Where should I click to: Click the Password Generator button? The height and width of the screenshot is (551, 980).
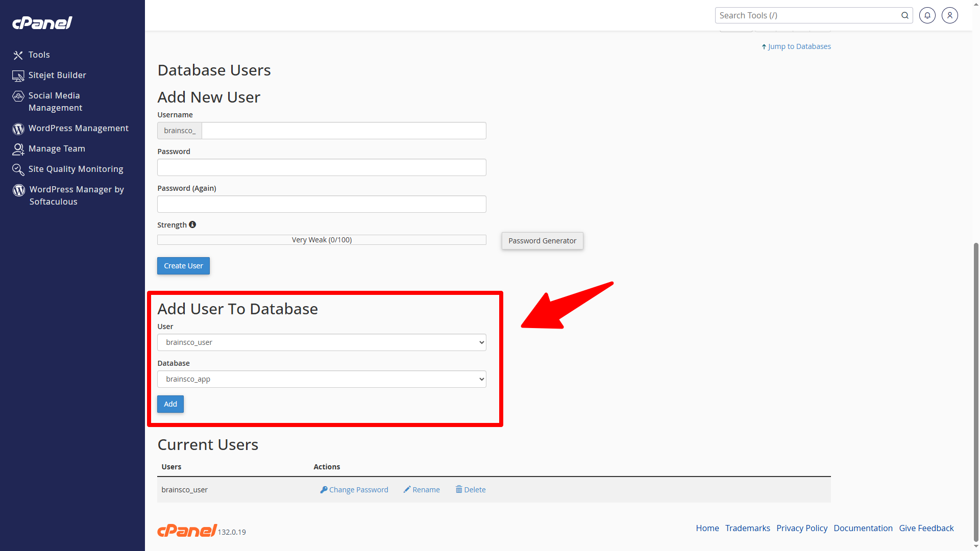542,241
